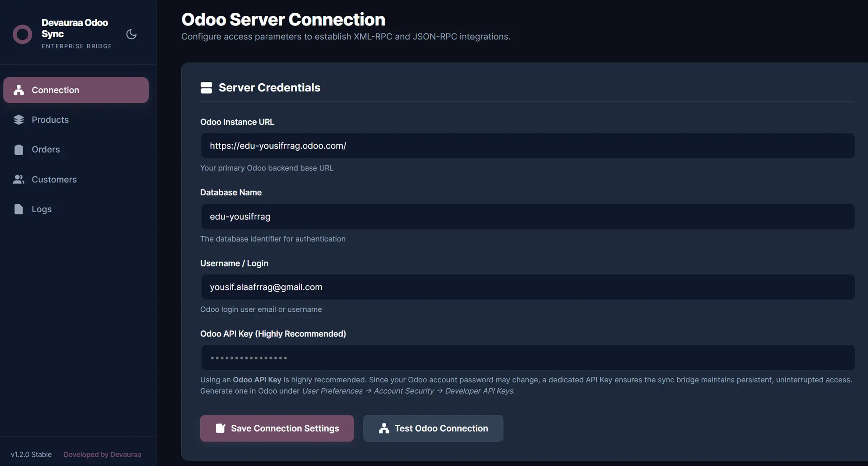Screen dimensions: 868x466
Task: Click 'Odoo login user email or username' hint
Action: click(261, 309)
